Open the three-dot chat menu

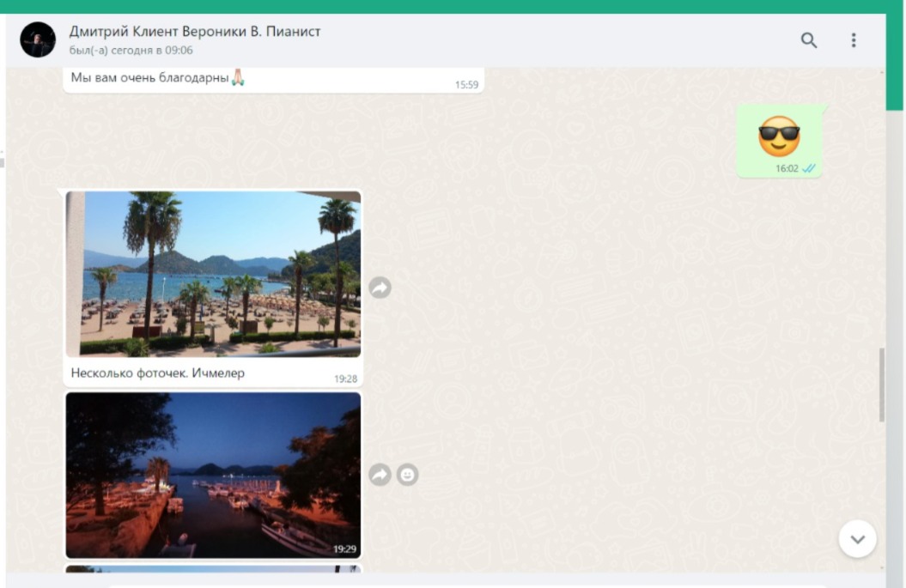(854, 39)
